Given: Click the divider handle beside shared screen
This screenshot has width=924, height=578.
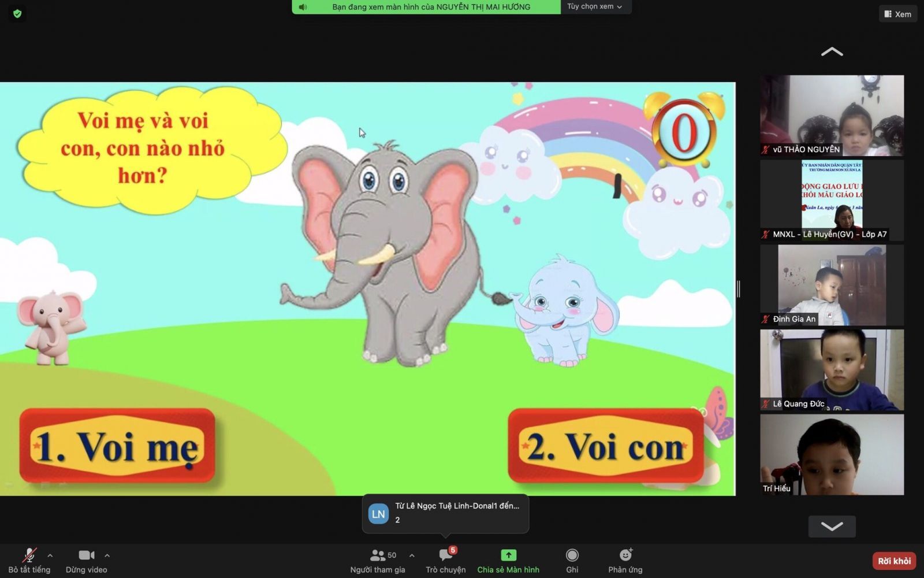Looking at the screenshot, I should pyautogui.click(x=739, y=289).
